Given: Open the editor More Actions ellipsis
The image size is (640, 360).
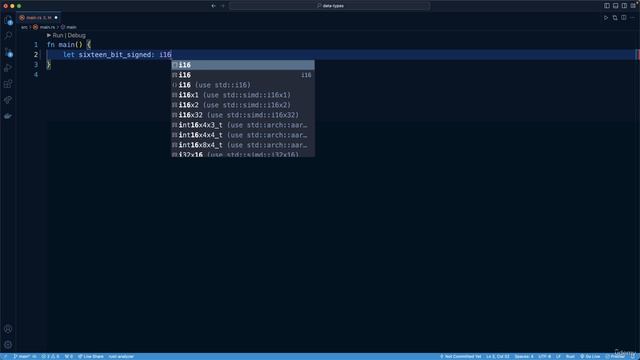Looking at the screenshot, I should [633, 18].
